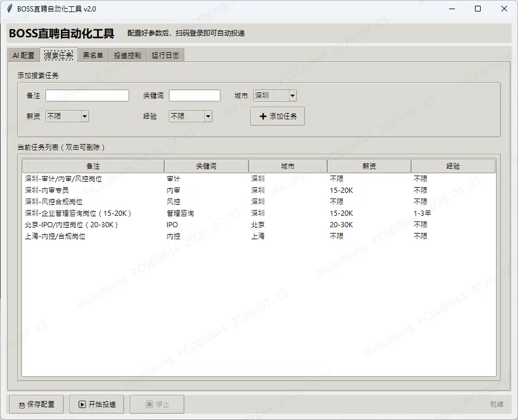The height and width of the screenshot is (420, 518).
Task: Open the 城市 dropdown showing 深圳
Action: (275, 95)
